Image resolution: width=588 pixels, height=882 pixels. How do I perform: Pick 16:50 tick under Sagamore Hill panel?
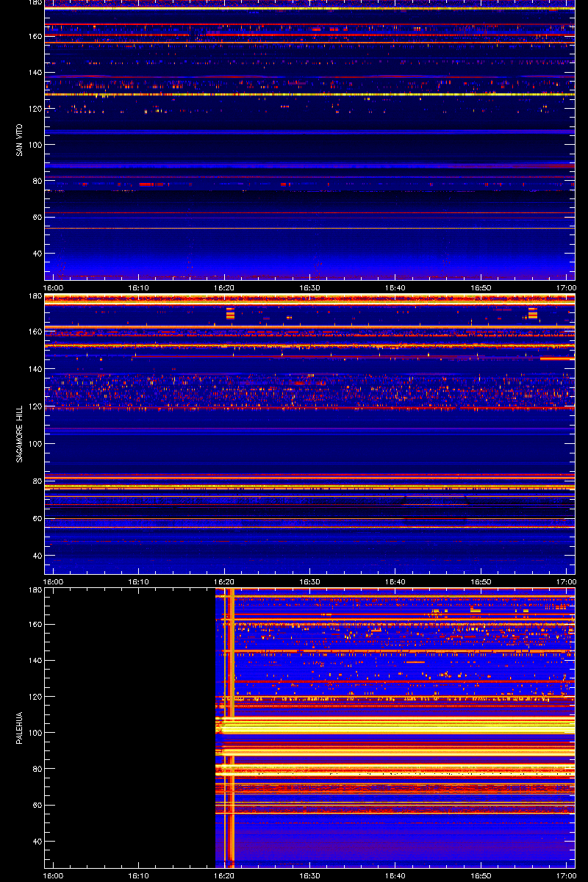coord(481,582)
